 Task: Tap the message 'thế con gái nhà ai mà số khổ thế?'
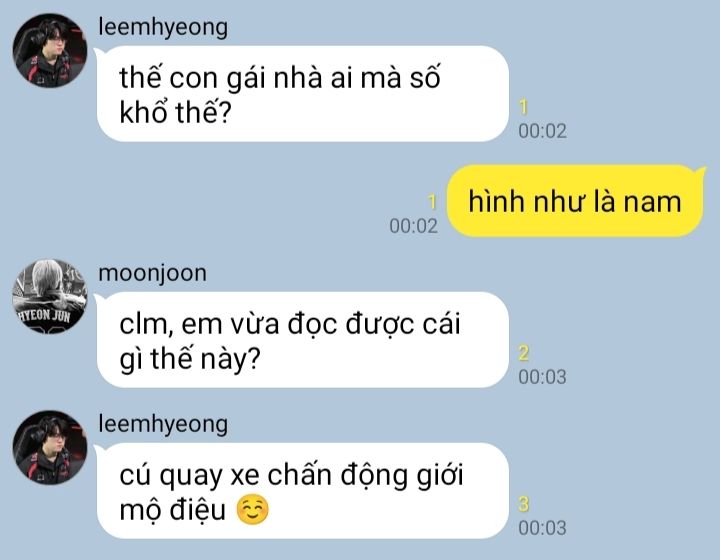(x=303, y=94)
